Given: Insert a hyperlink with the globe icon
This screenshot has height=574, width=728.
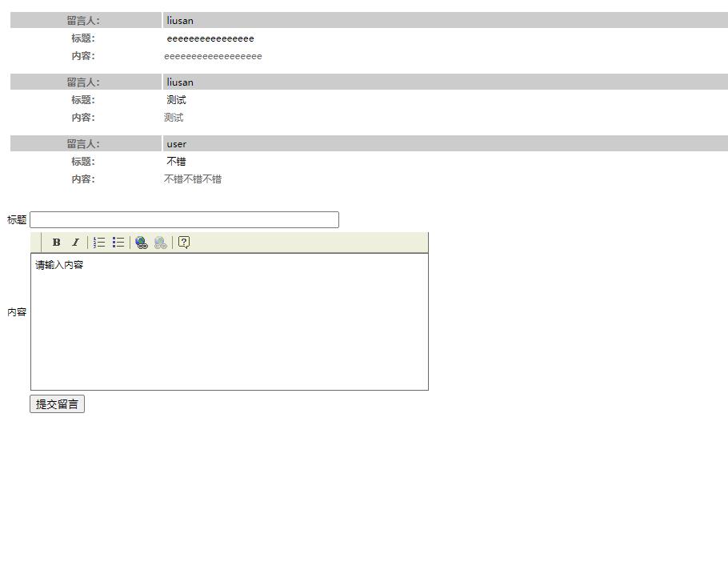Looking at the screenshot, I should (141, 242).
